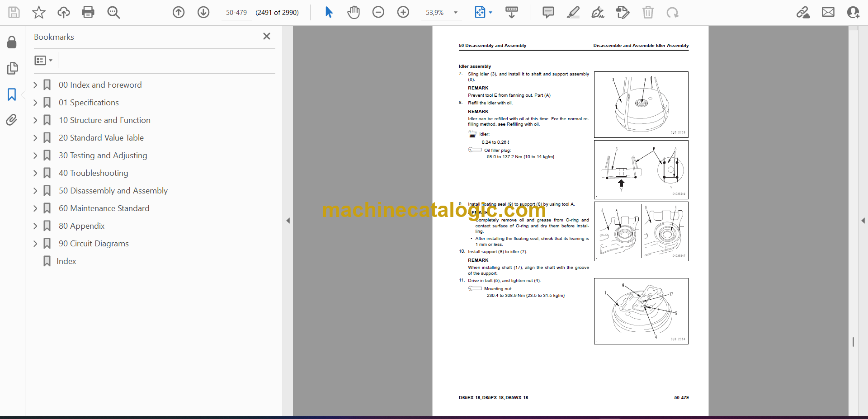868x419 pixels.
Task: Open bookmark 00 Index and Foreword
Action: 100,85
